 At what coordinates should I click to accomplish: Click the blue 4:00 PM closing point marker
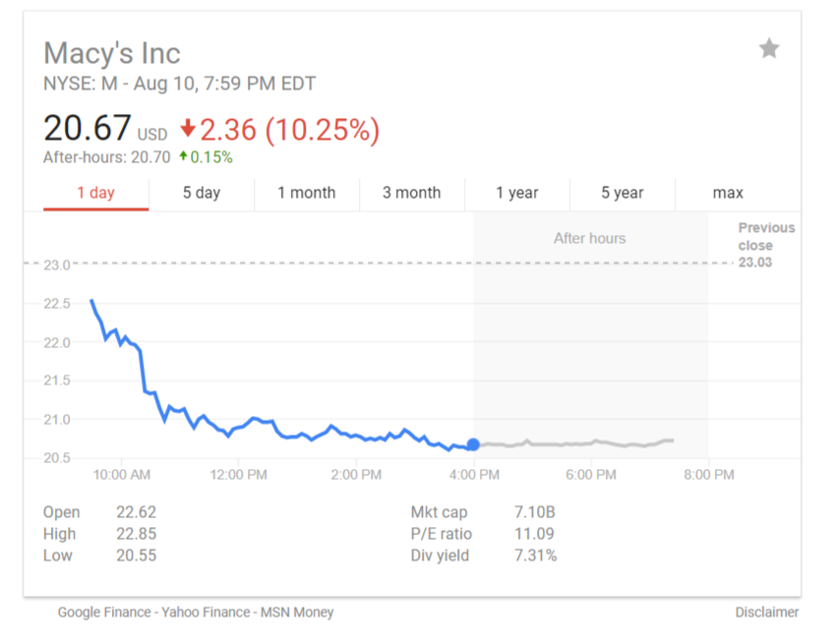click(x=473, y=444)
